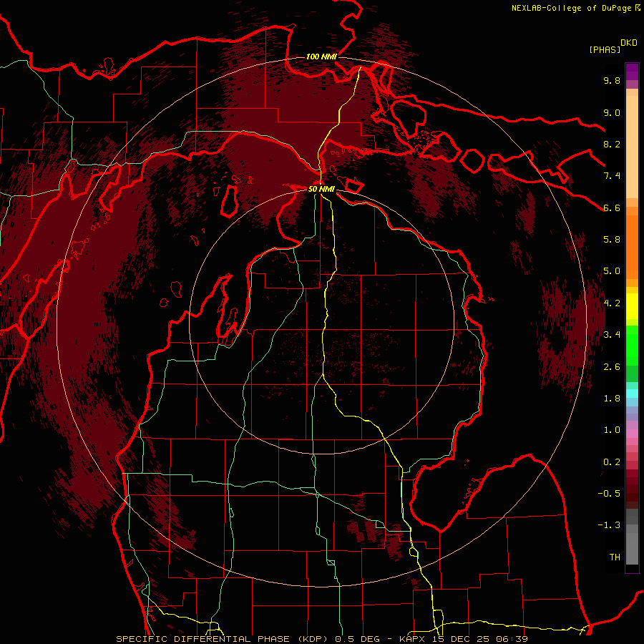Screen dimensions: 644x644
Task: Click the 3.4 legend value
Action: pyautogui.click(x=612, y=335)
